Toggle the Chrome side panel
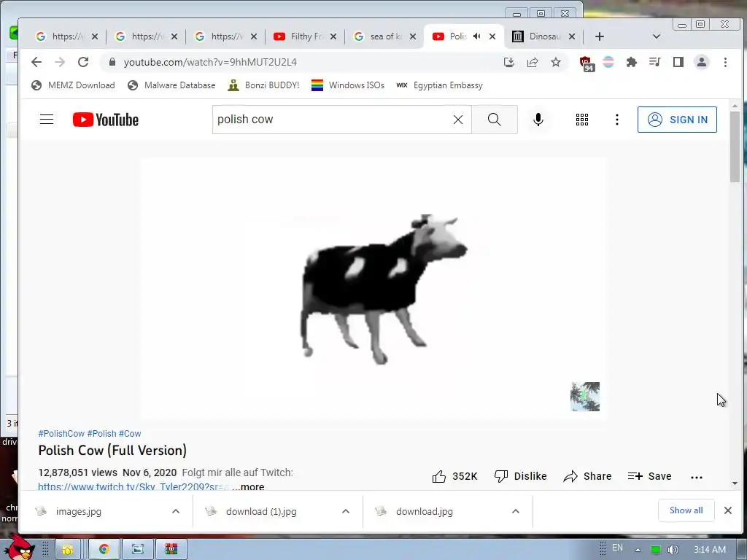The height and width of the screenshot is (560, 747). tap(678, 62)
